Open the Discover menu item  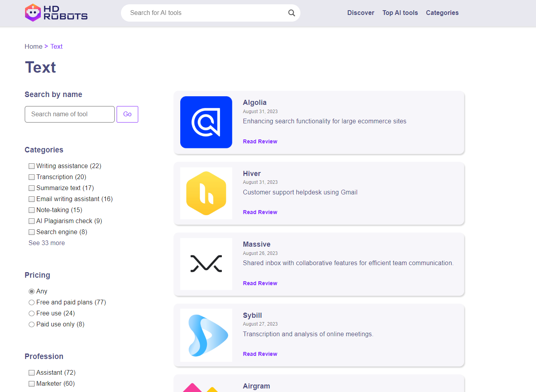point(360,13)
